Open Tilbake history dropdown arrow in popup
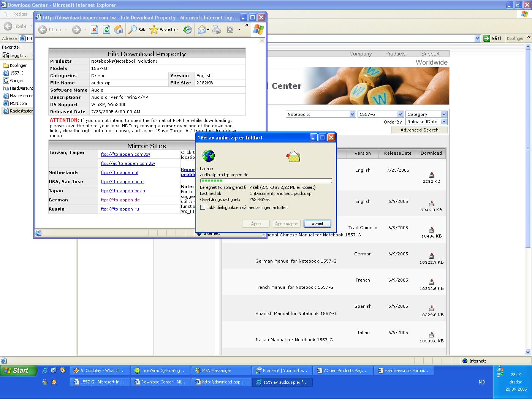532x399 pixels. 66,30
